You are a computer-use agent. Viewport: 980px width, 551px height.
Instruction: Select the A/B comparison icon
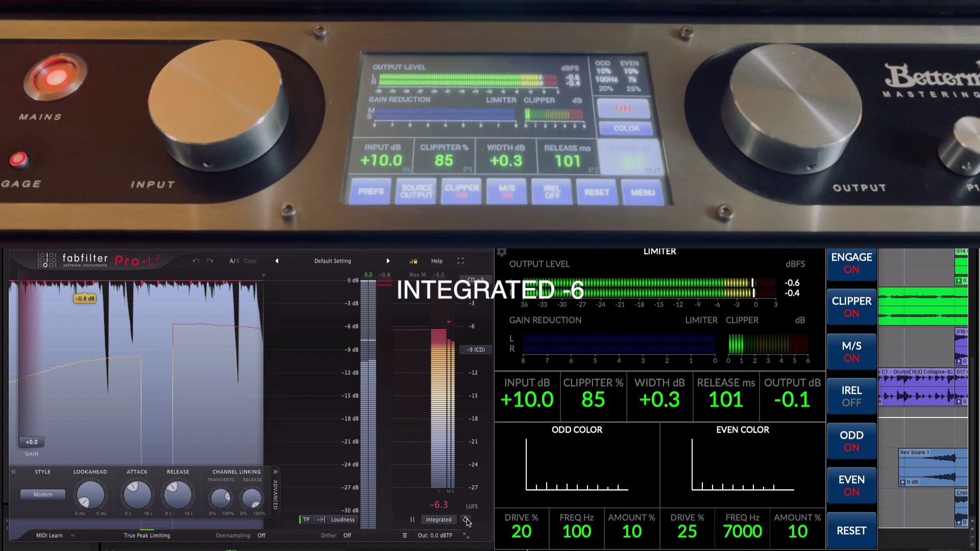[x=232, y=260]
